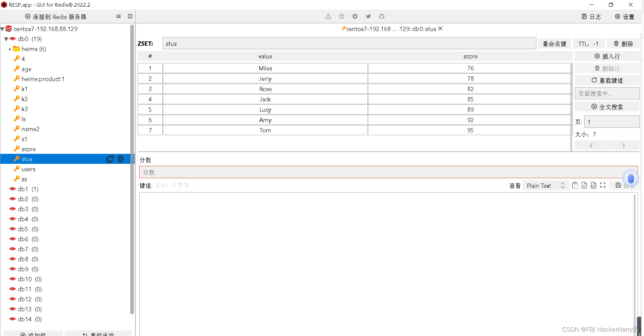Collapse the centos7-192.168.88.129 server node
This screenshot has width=644, height=336.
click(x=2, y=29)
